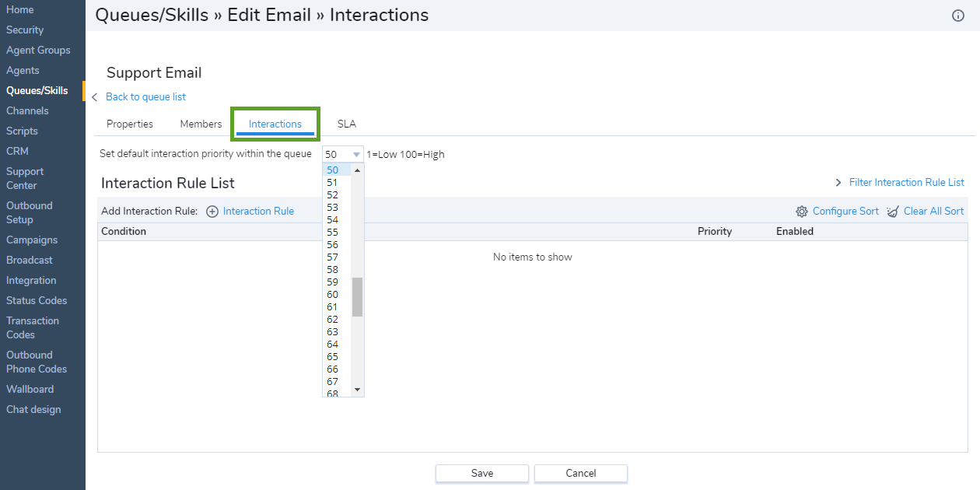
Task: Select 52 in the priority list
Action: tap(337, 194)
